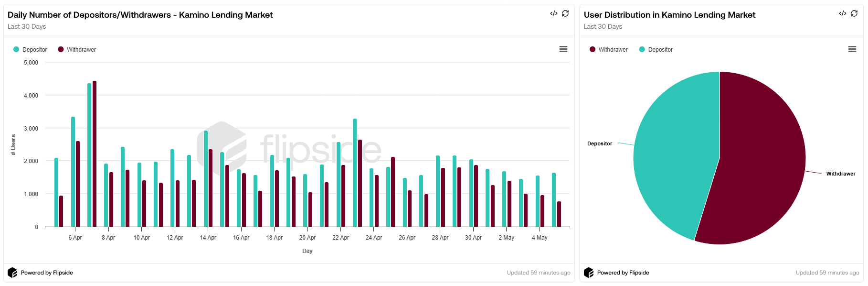Open the pie chart hamburger context menu
This screenshot has height=286, width=868.
point(852,49)
